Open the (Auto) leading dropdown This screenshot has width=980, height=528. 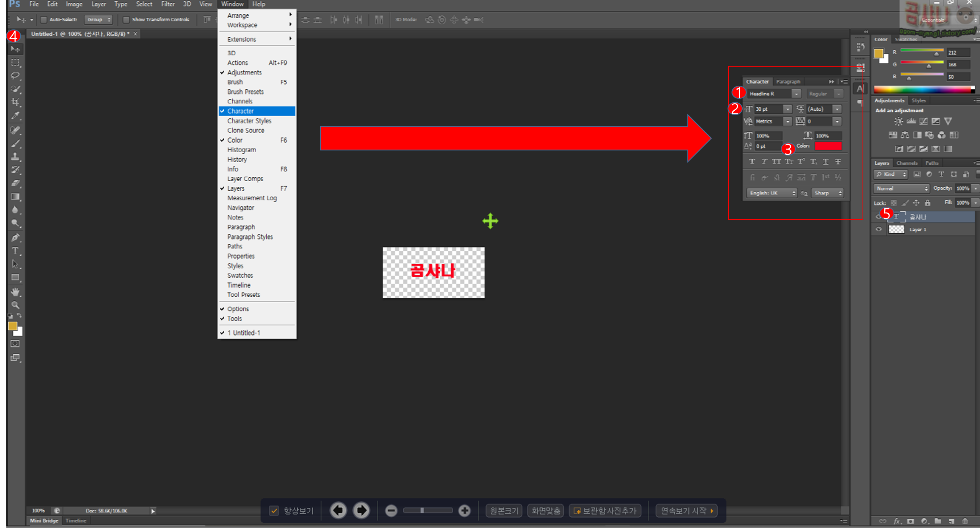coord(837,109)
